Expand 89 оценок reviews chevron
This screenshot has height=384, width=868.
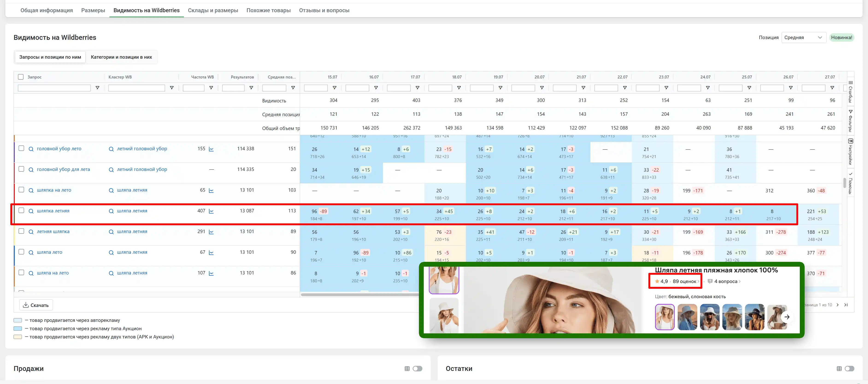point(698,282)
